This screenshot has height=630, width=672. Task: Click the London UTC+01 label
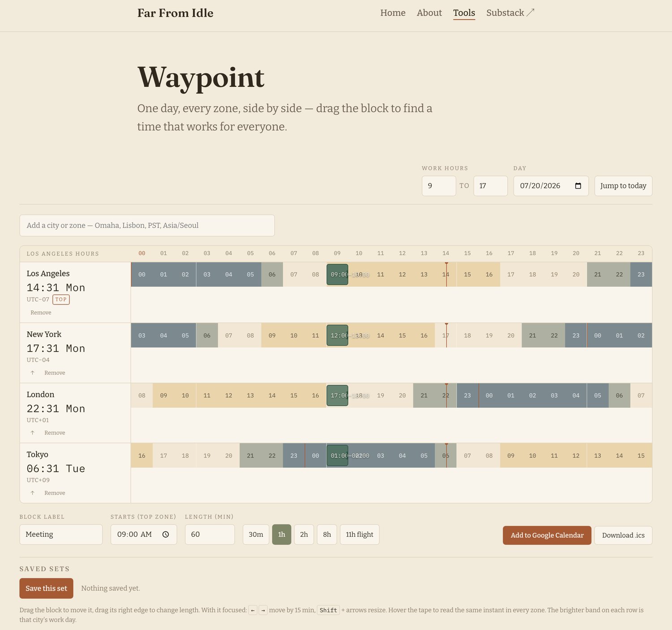tap(38, 420)
